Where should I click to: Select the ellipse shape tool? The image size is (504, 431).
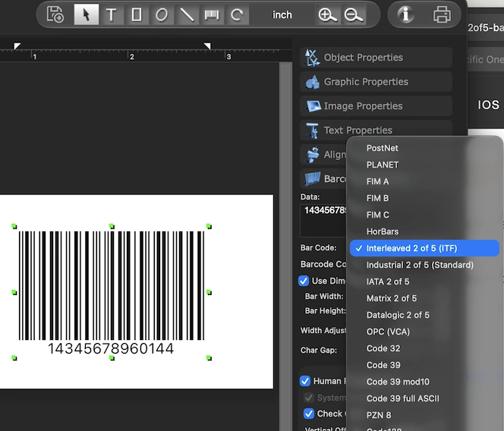(x=162, y=14)
